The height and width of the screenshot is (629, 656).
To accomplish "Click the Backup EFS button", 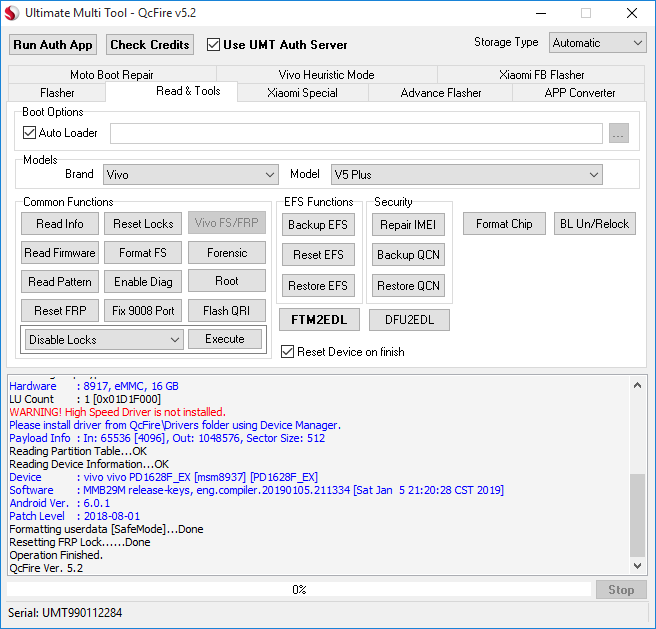I will tap(318, 225).
